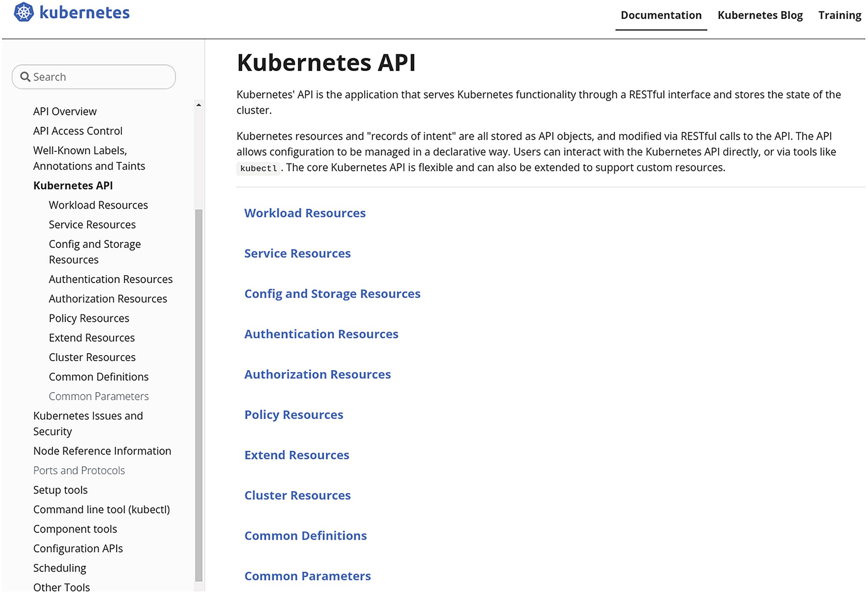Viewport: 868px width, 594px height.
Task: Follow the Common Parameters heading link
Action: [x=307, y=576]
